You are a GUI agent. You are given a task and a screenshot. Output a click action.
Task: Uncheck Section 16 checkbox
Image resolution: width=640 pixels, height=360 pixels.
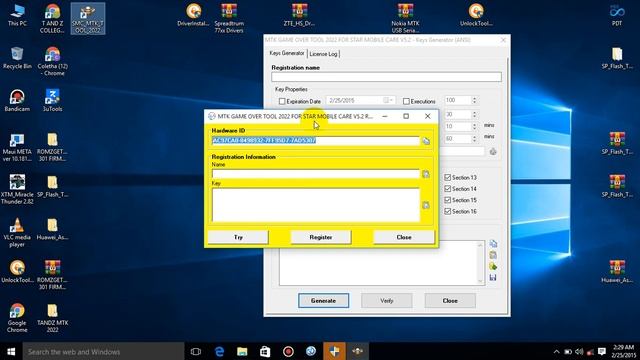coord(448,211)
